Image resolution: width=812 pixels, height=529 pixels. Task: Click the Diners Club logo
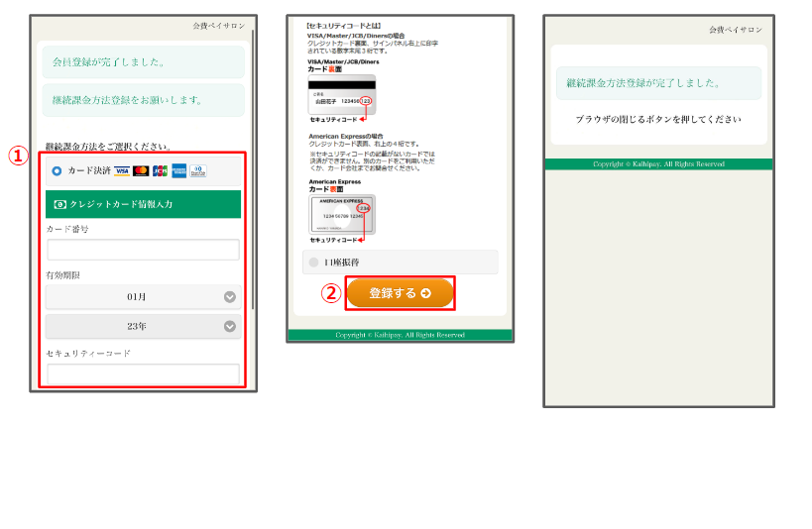click(198, 171)
